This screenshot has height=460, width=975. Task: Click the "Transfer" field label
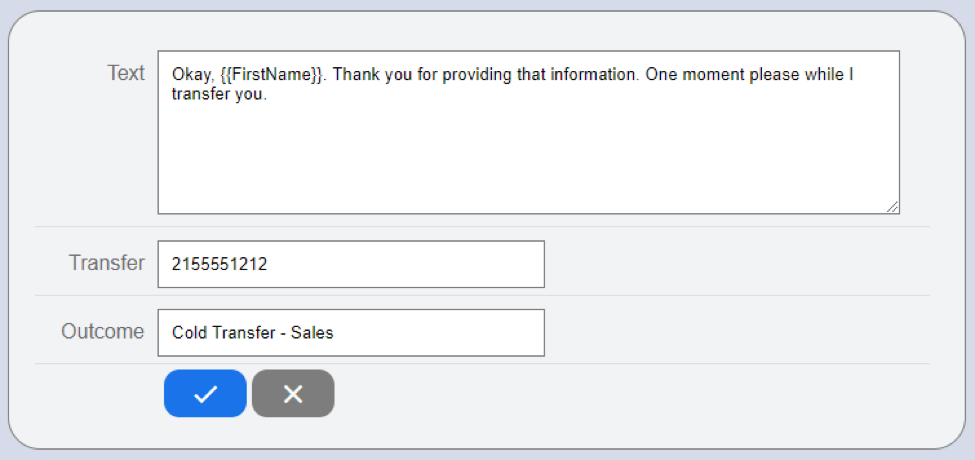tap(106, 263)
